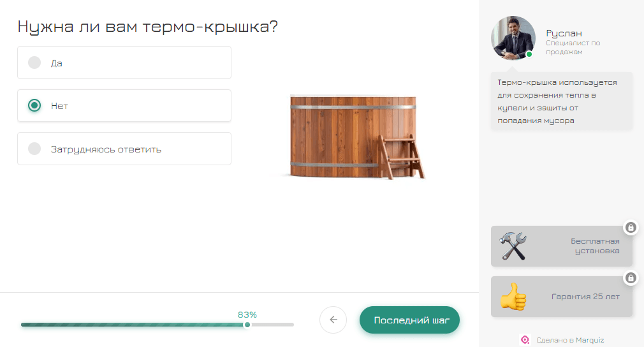Click the "Гарантия 25 лет" bonus text
644x347 pixels.
[585, 297]
